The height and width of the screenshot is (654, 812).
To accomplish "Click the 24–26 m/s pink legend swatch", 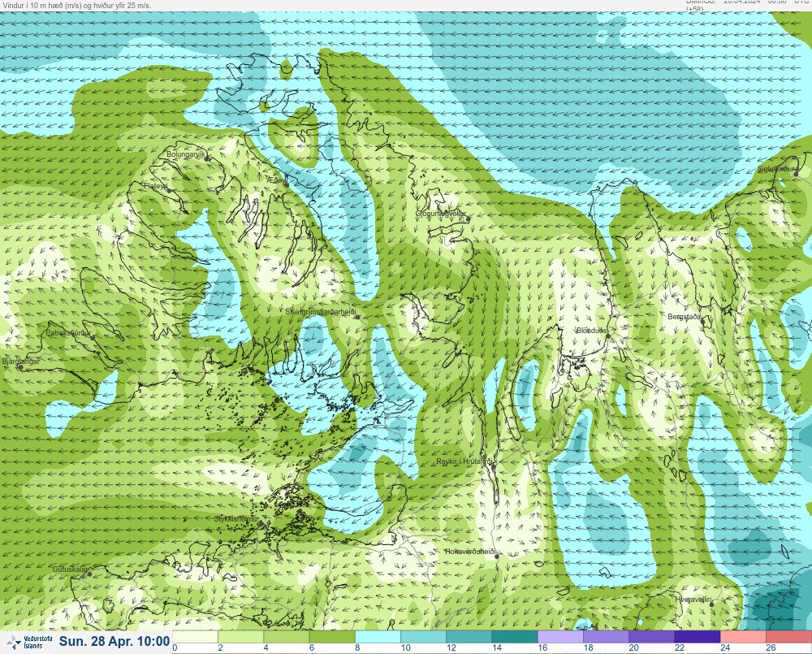I will click(743, 636).
